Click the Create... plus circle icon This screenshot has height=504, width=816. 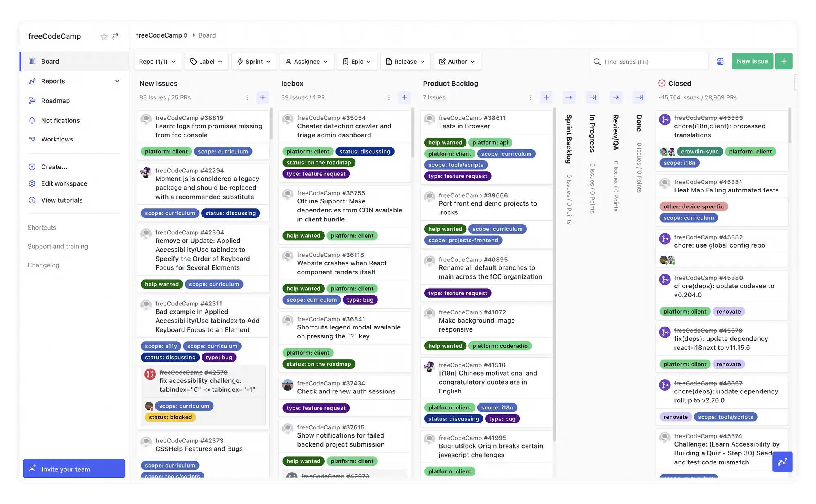pyautogui.click(x=32, y=167)
